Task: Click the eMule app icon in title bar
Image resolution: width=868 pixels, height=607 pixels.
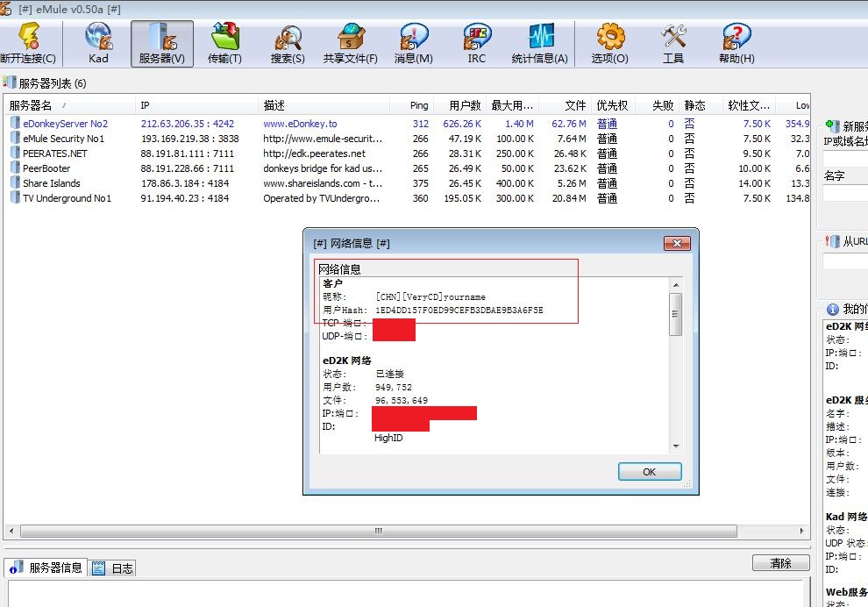Action: pos(6,9)
